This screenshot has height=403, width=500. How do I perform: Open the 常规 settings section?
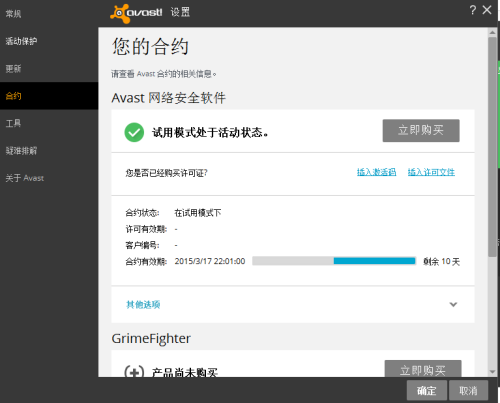(x=13, y=14)
